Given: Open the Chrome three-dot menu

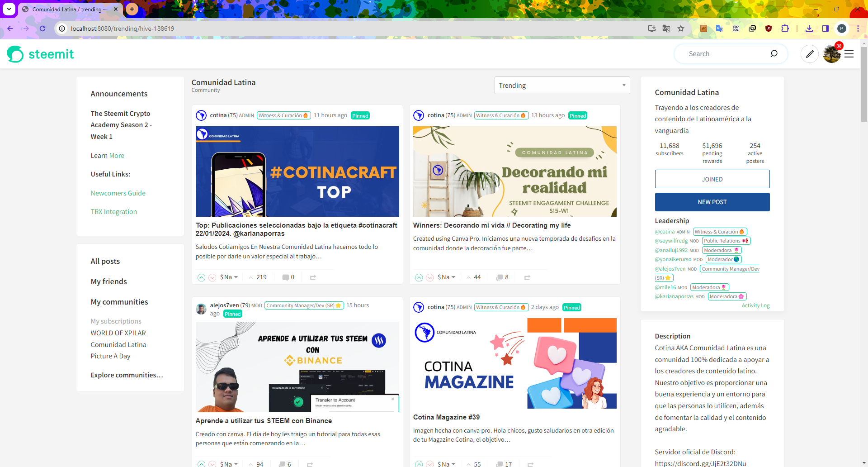Looking at the screenshot, I should tap(858, 29).
